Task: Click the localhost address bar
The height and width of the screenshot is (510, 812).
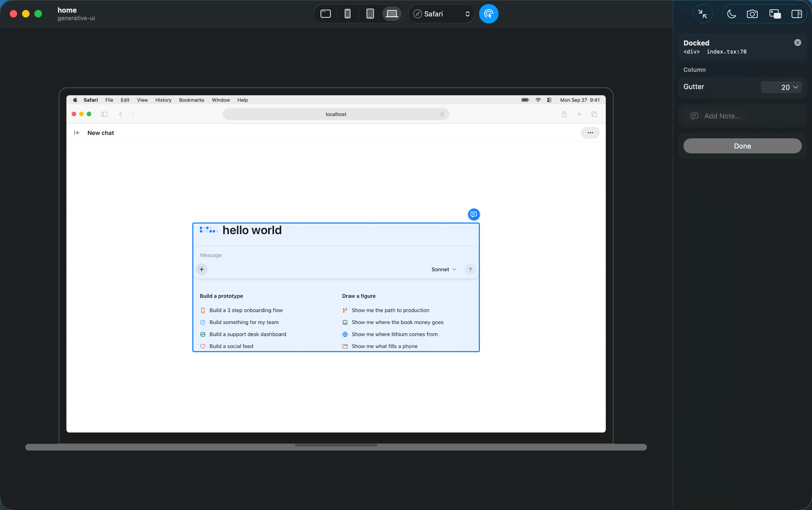Action: click(336, 114)
